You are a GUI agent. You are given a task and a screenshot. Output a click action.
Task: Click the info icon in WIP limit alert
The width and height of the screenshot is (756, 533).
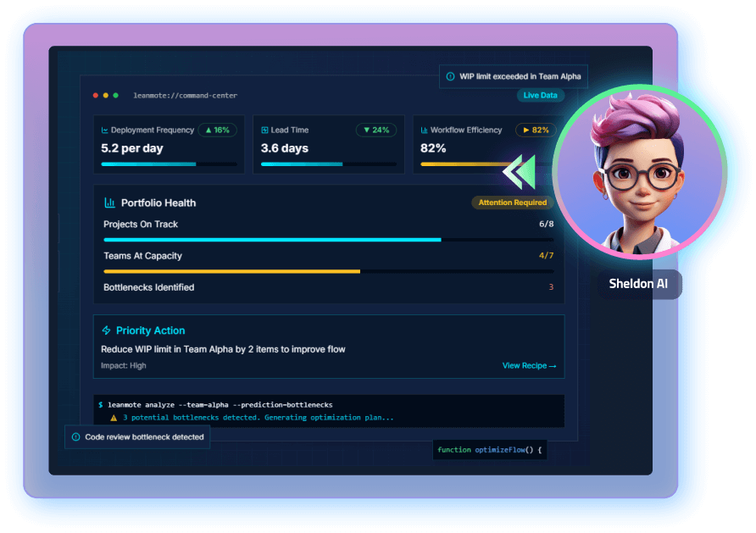click(x=450, y=76)
